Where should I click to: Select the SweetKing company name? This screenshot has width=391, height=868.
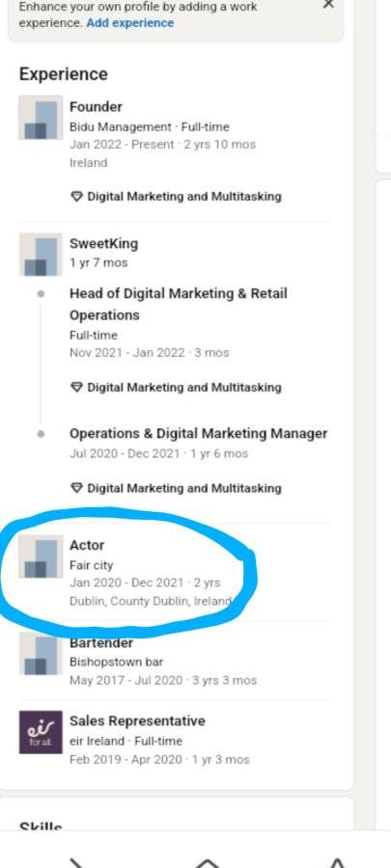click(103, 244)
